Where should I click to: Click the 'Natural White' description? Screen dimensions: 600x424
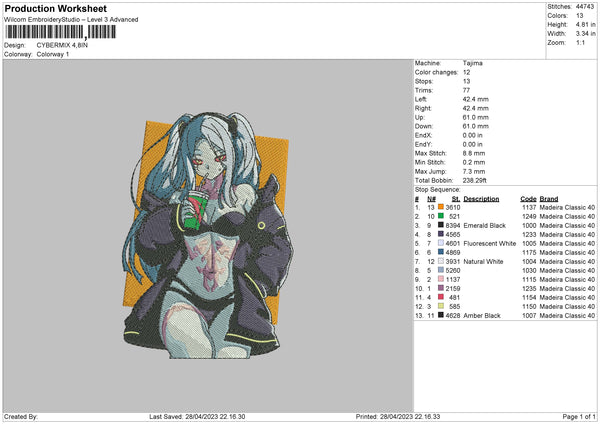(x=483, y=261)
